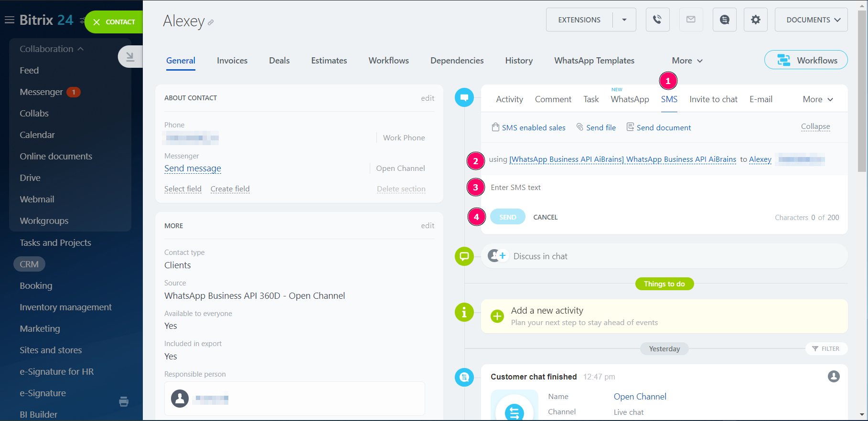Image resolution: width=868 pixels, height=421 pixels.
Task: Expand the More tab menu in contact navigation
Action: (687, 61)
